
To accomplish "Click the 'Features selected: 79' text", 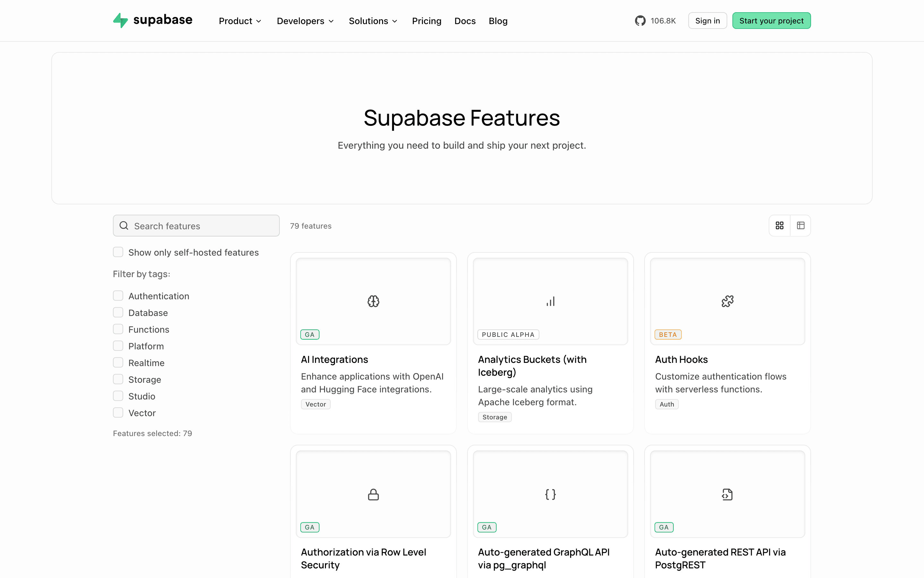I will [152, 433].
